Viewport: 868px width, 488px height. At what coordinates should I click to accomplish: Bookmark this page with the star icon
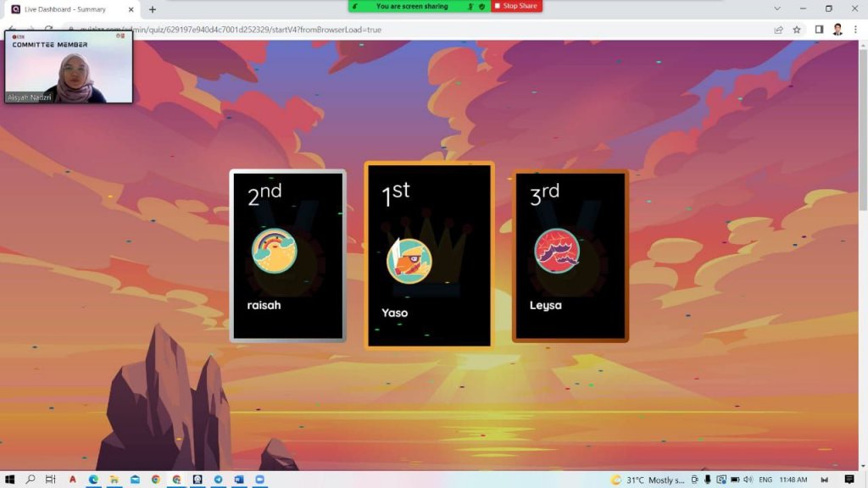click(x=797, y=30)
